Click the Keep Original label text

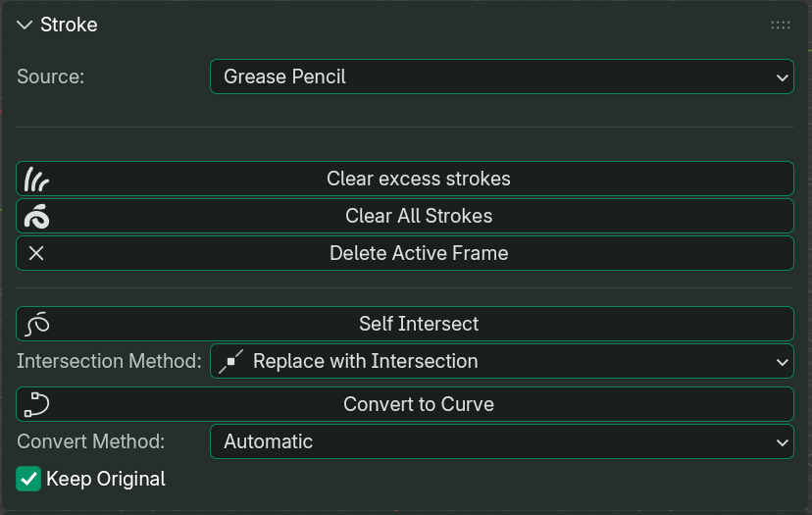coord(106,480)
